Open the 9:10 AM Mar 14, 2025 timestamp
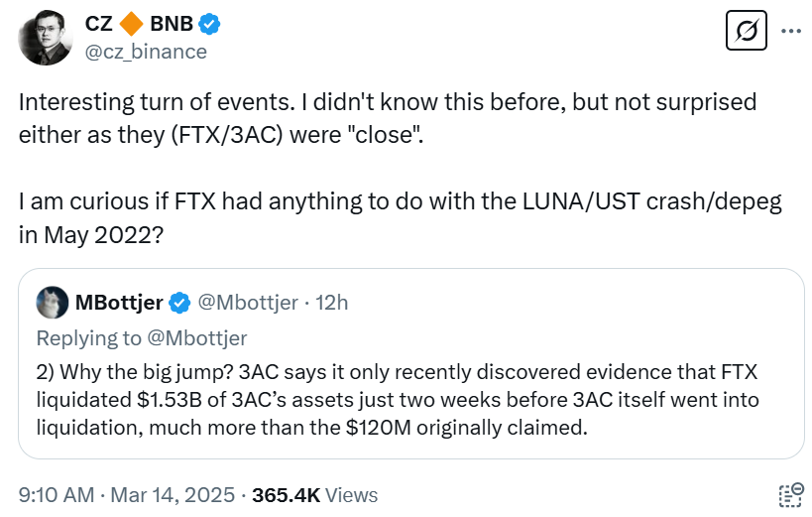This screenshot has height=517, width=812. [127, 494]
